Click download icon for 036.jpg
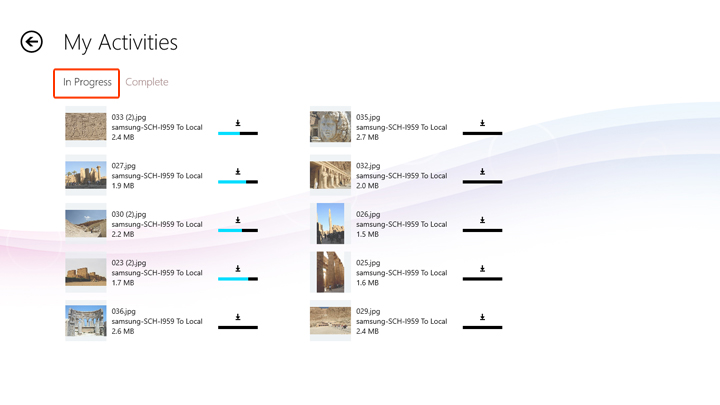The width and height of the screenshot is (720, 405). pyautogui.click(x=238, y=318)
